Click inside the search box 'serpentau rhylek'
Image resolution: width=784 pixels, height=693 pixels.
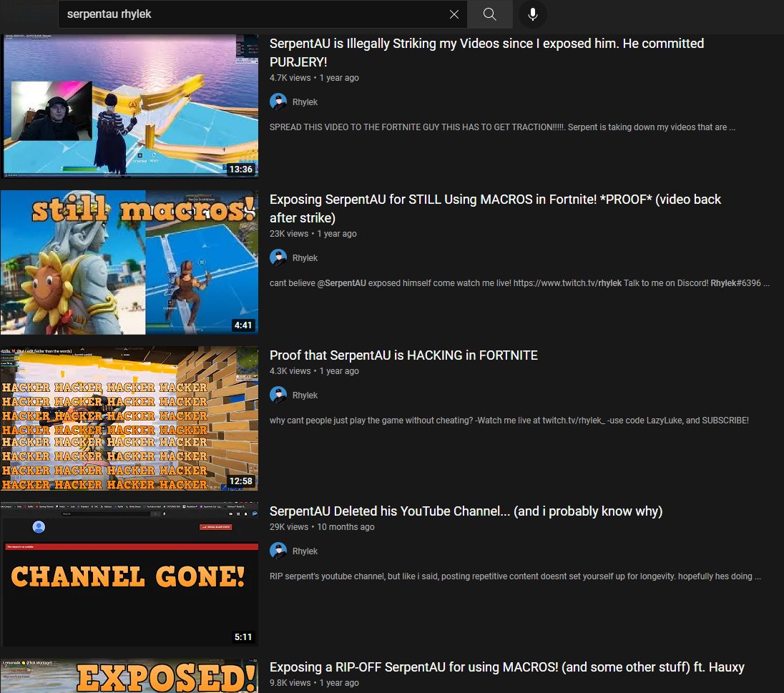pos(250,14)
